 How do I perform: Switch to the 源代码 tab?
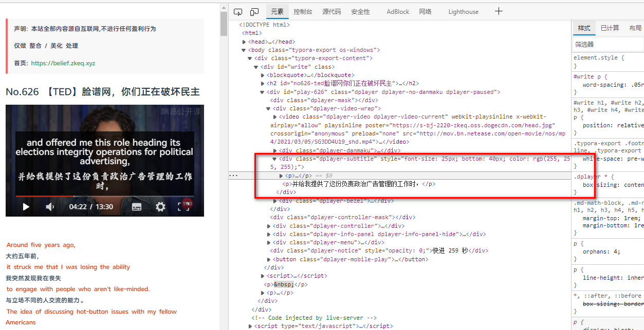(332, 12)
